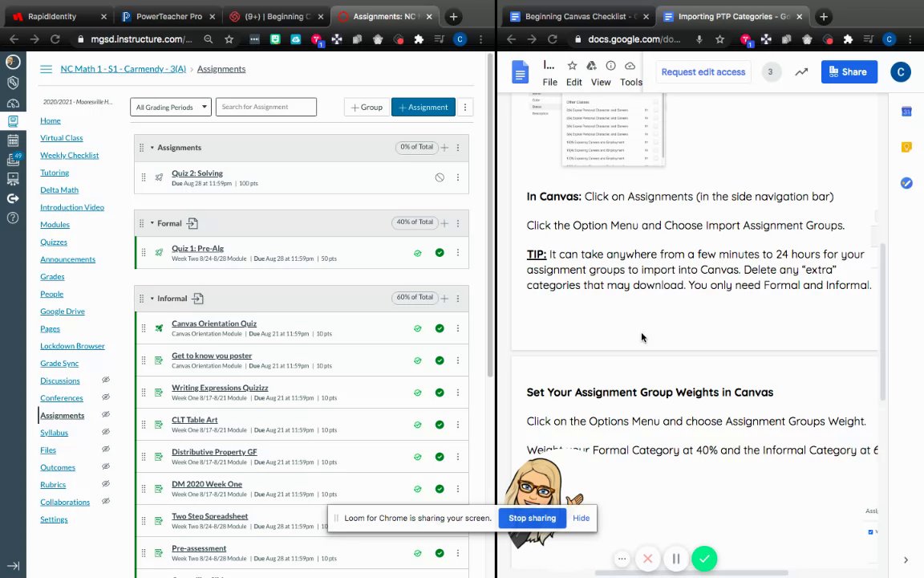Open options for CLT Table Art
This screenshot has height=578, width=924.
(x=458, y=425)
